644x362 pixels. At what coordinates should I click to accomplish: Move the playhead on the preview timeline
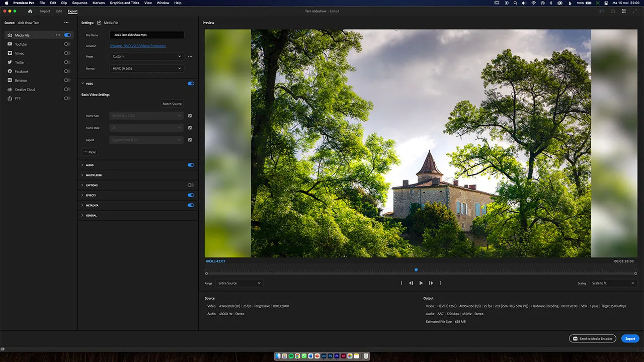416,270
